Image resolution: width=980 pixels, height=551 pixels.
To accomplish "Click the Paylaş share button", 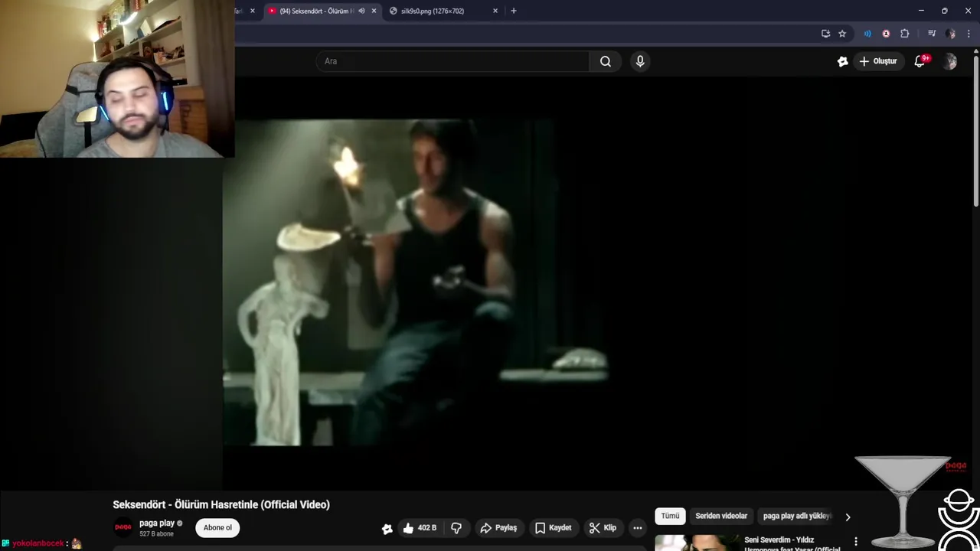I will coord(498,528).
